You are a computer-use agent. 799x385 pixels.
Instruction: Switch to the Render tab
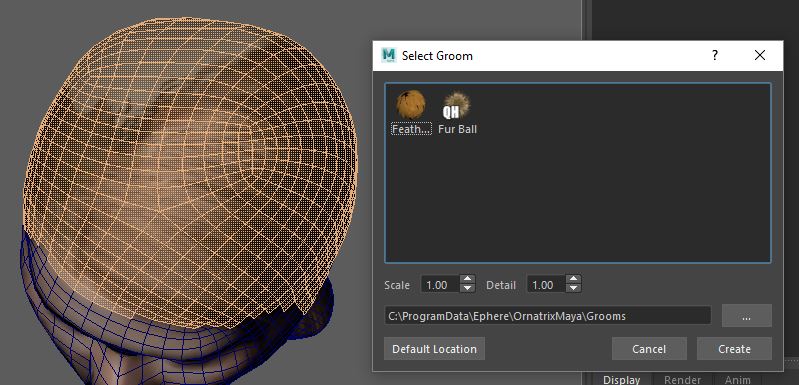click(682, 380)
